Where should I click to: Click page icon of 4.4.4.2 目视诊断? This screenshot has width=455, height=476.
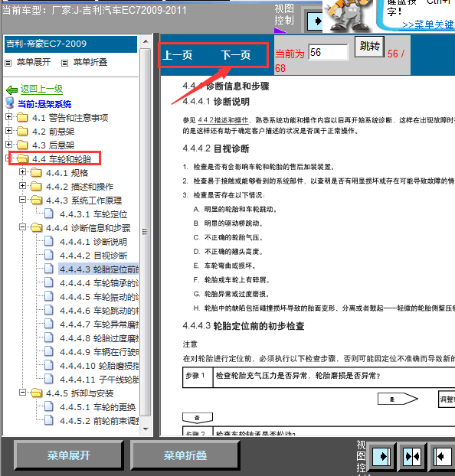[48, 255]
